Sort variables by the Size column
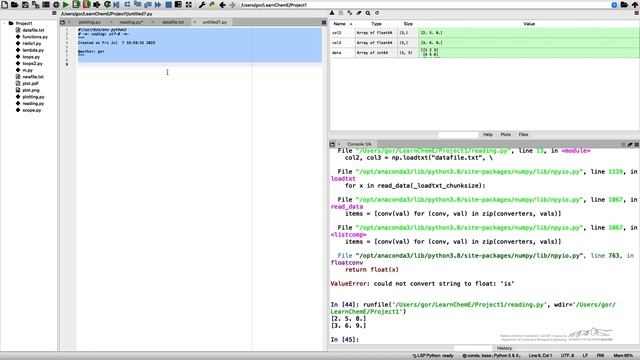Image resolution: width=640 pixels, height=360 pixels. [408, 24]
